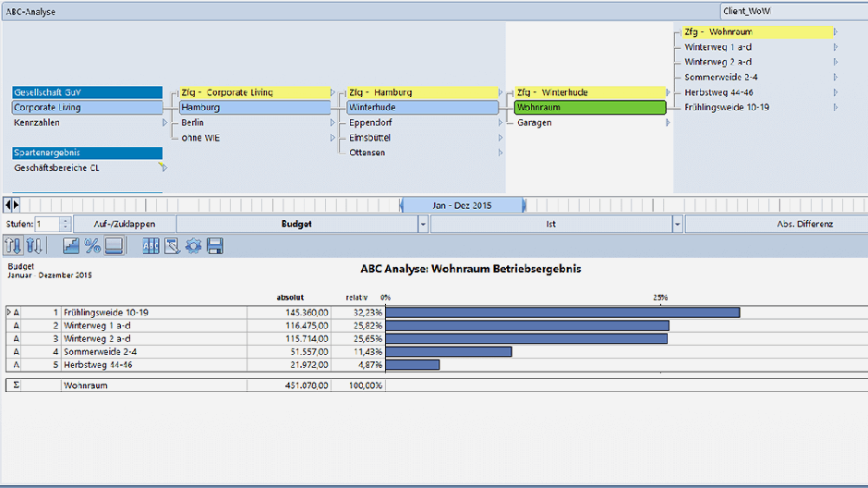
Task: Select the Spartenergebnis header
Action: [88, 152]
